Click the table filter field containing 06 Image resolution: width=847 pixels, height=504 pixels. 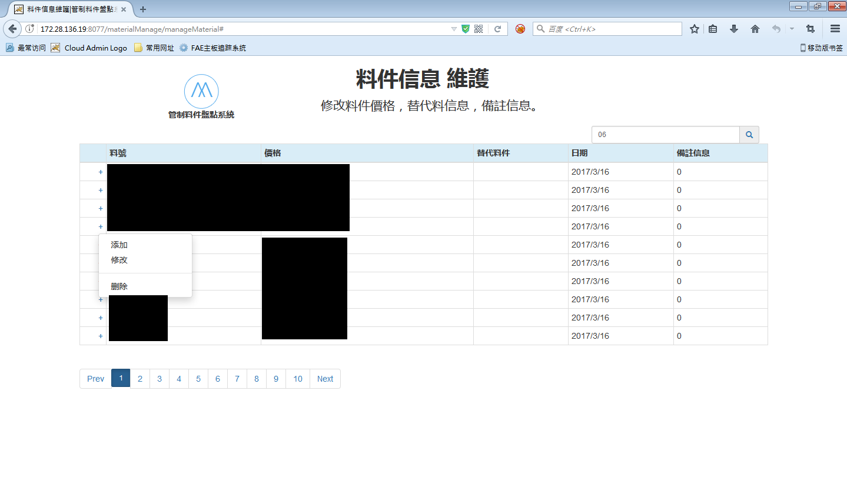[665, 135]
